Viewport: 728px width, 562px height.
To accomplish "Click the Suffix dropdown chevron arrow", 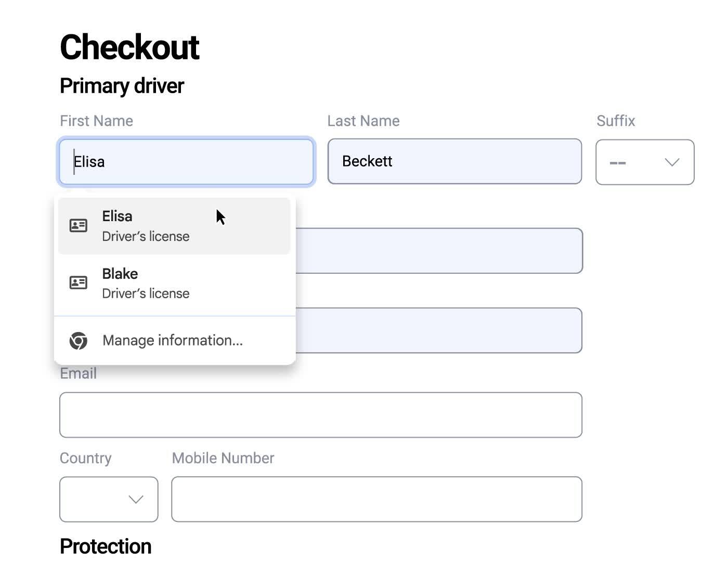I will [671, 162].
